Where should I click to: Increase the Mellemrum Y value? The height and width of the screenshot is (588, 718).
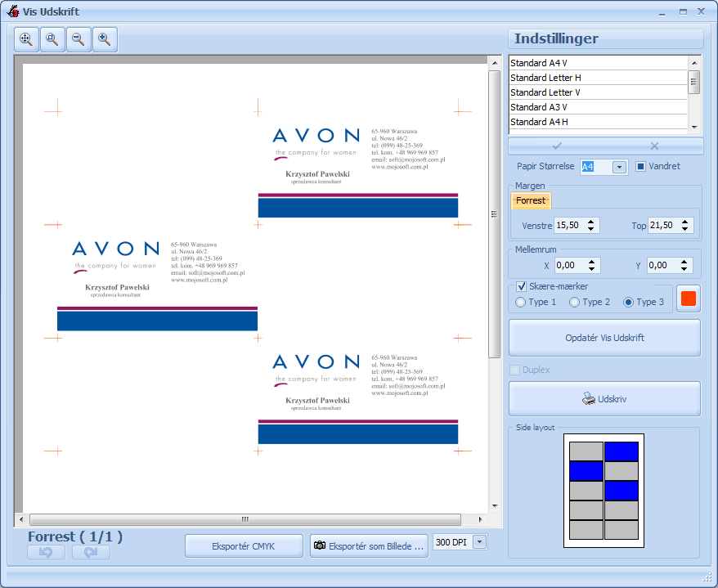click(684, 262)
